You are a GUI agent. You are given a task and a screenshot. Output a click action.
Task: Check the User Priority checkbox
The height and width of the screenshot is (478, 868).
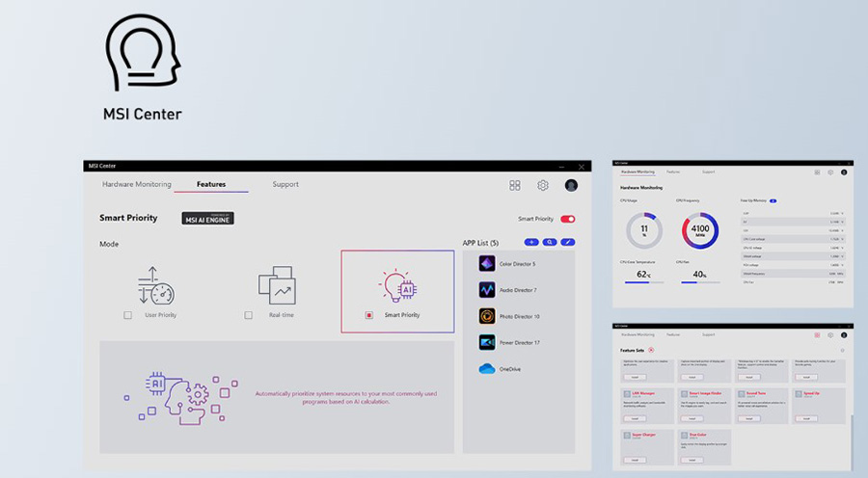pos(127,315)
